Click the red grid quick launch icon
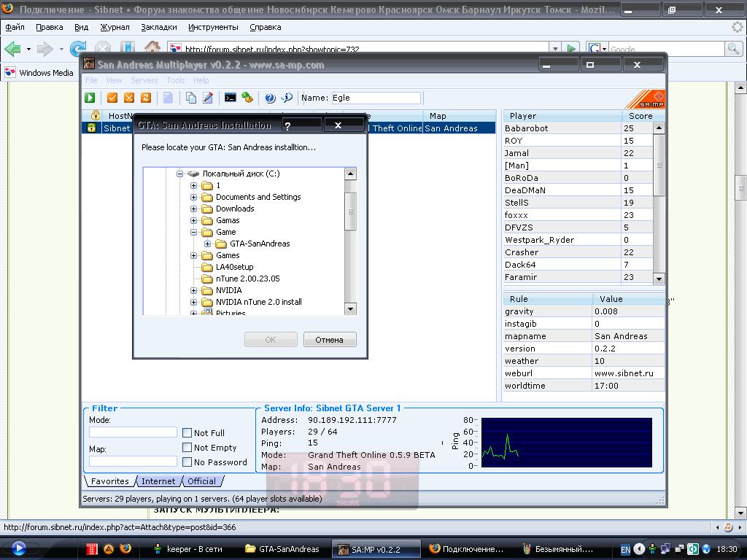The image size is (747, 560). [92, 548]
